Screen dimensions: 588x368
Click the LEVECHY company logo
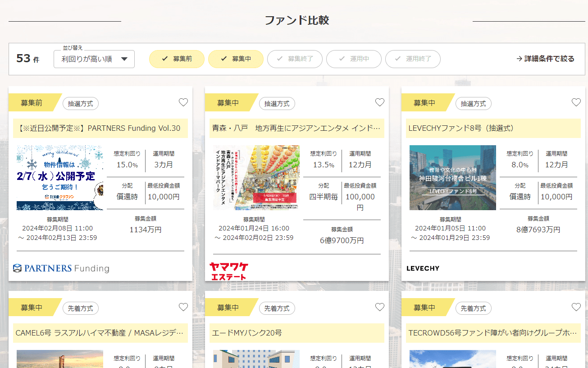pyautogui.click(x=423, y=268)
